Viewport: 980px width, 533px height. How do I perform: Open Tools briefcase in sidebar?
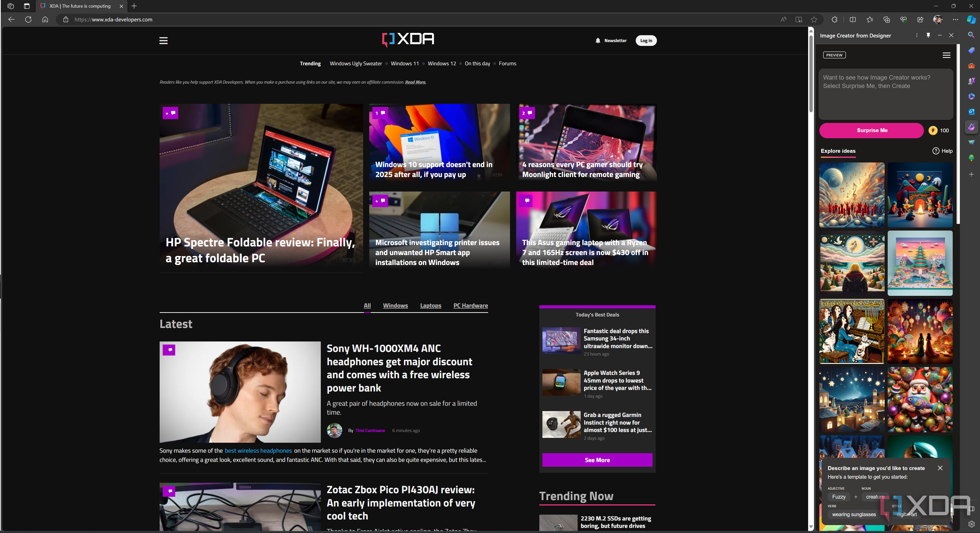tap(971, 66)
